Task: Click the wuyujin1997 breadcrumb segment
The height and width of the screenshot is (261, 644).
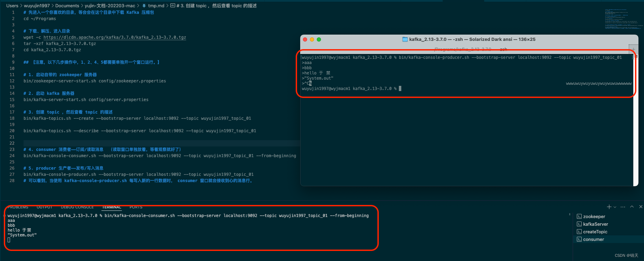Action: [x=37, y=6]
